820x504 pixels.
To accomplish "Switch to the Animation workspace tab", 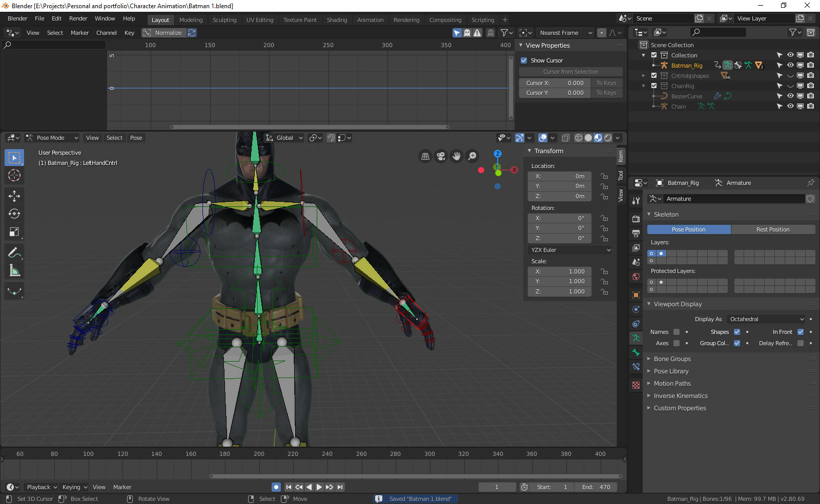I will tap(370, 20).
